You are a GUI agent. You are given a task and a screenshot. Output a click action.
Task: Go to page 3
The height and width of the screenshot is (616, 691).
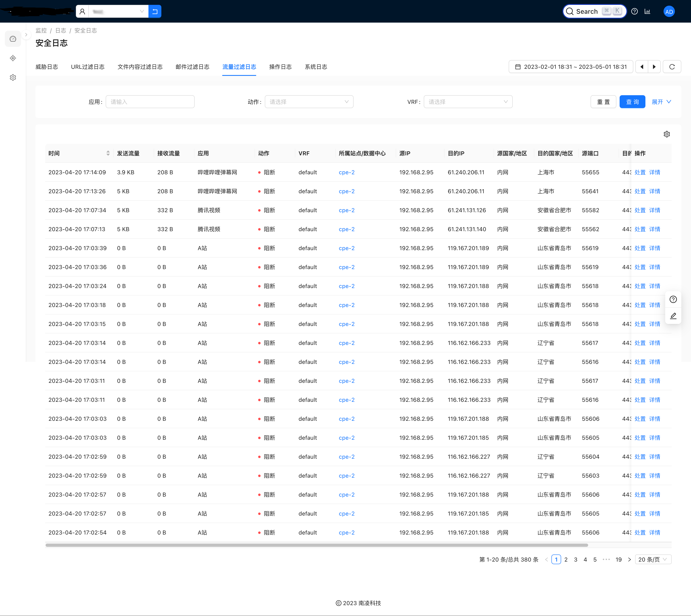pos(576,560)
